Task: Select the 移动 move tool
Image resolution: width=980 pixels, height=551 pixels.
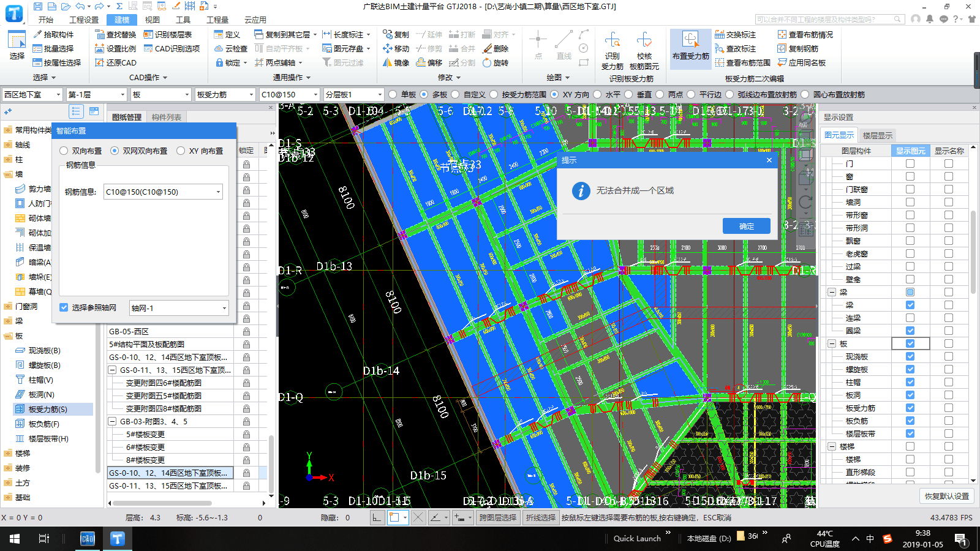Action: click(x=396, y=48)
